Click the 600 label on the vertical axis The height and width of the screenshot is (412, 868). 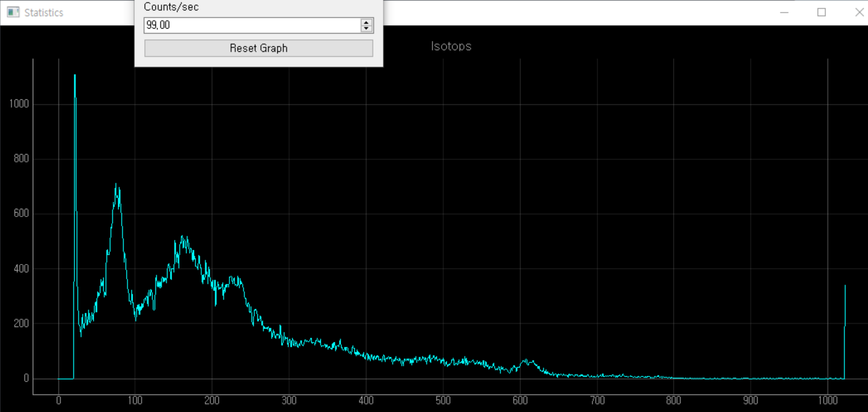coord(21,214)
